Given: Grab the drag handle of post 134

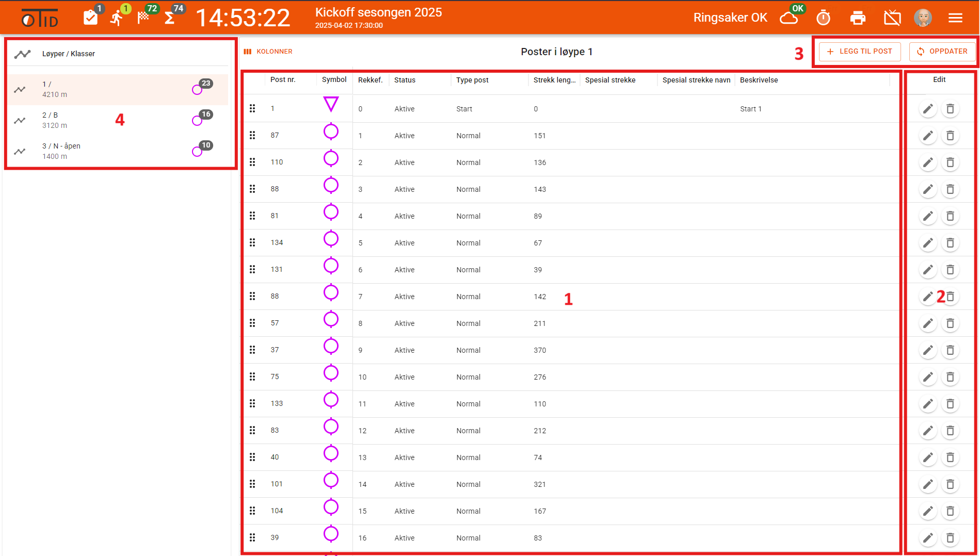Looking at the screenshot, I should (x=252, y=242).
